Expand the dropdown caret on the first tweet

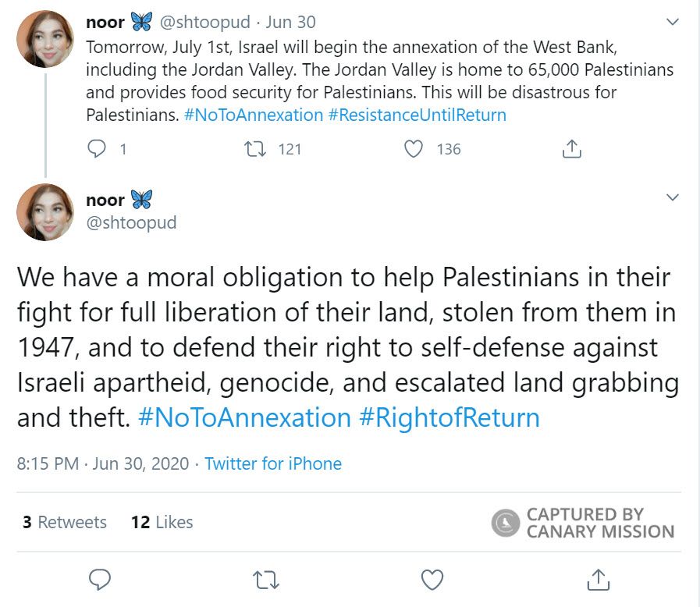click(673, 23)
